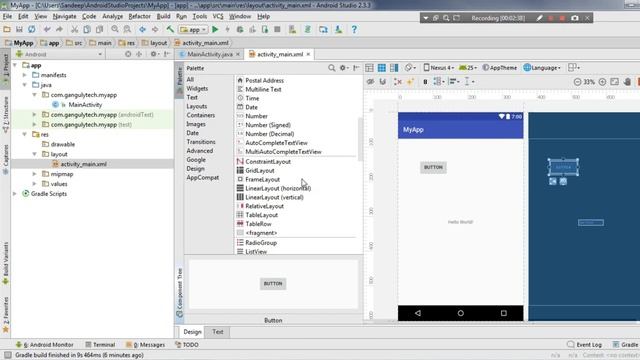Open the Tools menu
640x360 pixels.
click(200, 16)
